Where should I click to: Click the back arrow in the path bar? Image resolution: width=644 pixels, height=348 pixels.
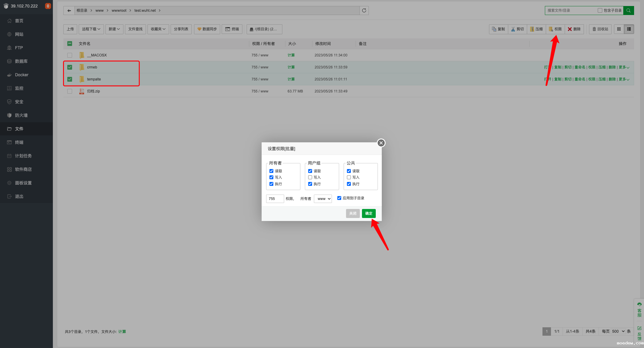click(69, 11)
